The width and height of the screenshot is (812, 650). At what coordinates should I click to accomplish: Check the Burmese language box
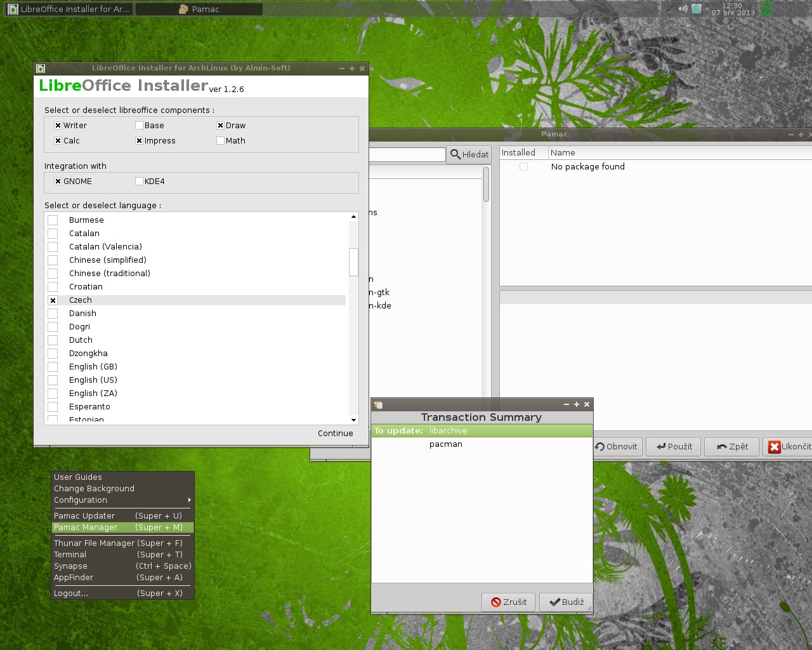[x=53, y=220]
